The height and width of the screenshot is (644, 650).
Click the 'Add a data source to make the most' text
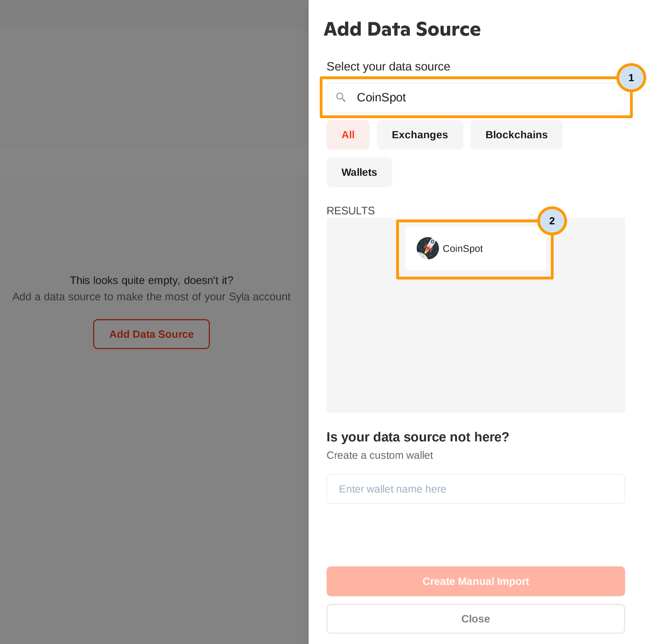coord(151,297)
